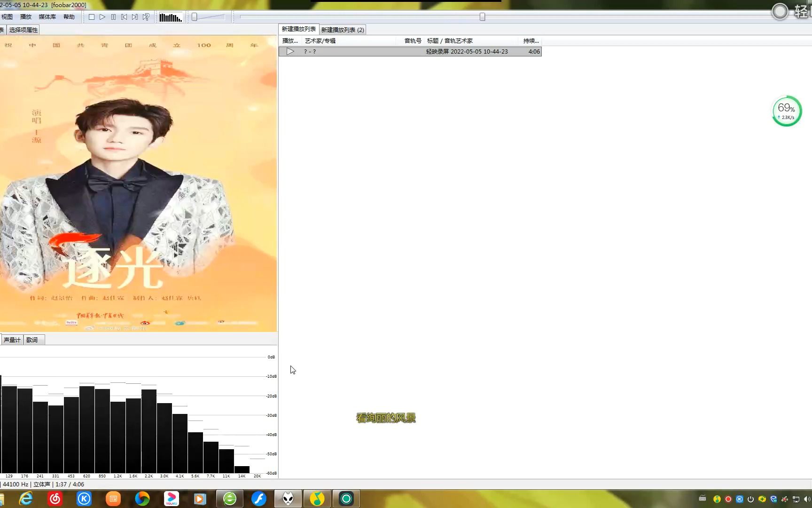The image size is (812, 508).
Task: Open the system volume tray icon
Action: tap(807, 500)
